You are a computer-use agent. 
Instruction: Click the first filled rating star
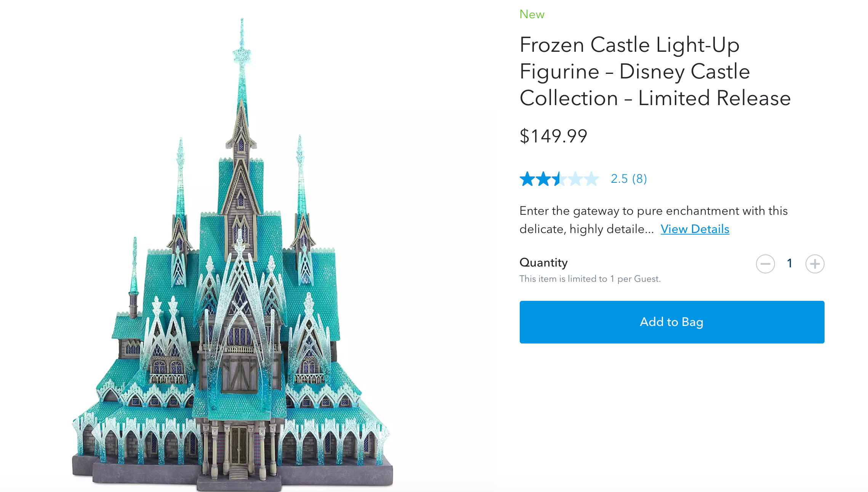[527, 179]
